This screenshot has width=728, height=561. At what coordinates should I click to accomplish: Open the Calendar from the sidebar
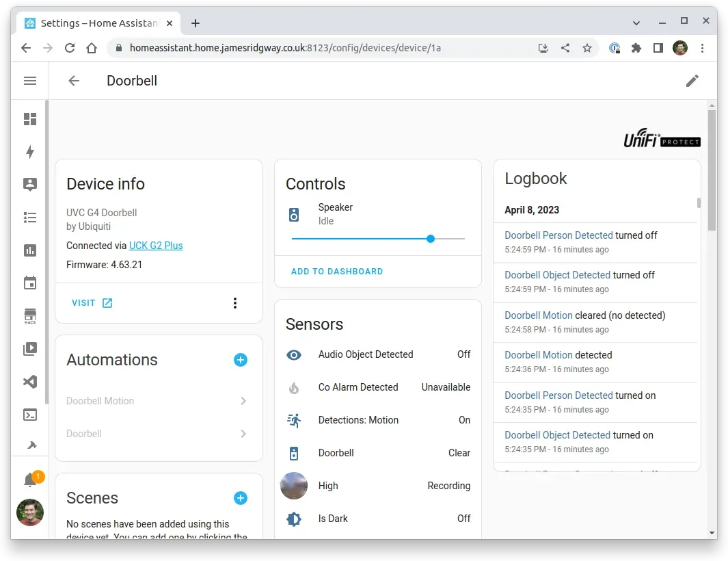point(29,283)
